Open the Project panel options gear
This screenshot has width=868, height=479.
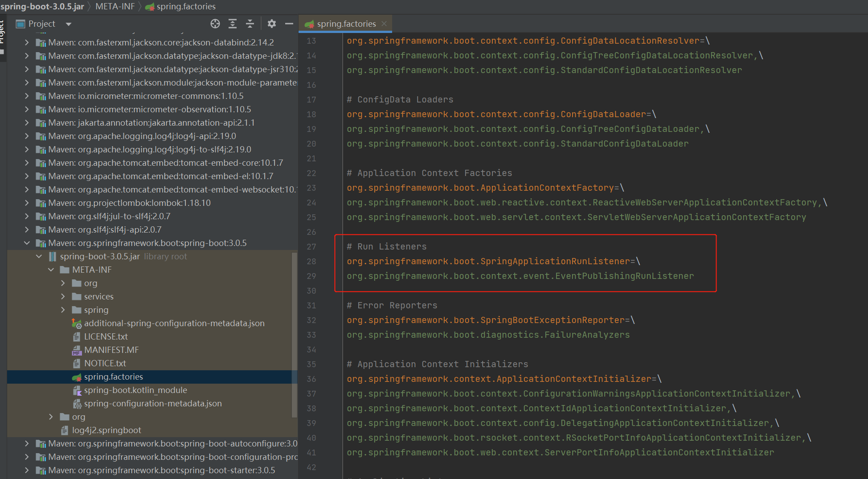coord(271,24)
